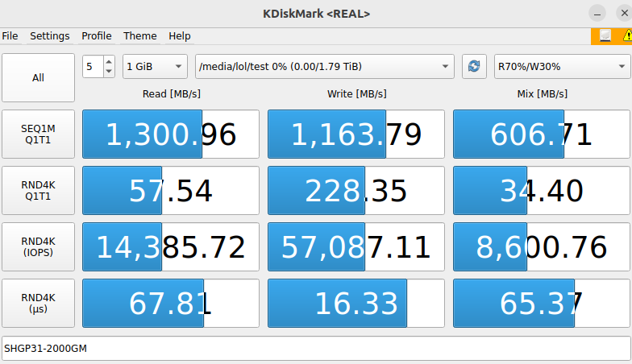Click the refresh storage list icon
Viewport: 632px width, 364px height.
(474, 67)
